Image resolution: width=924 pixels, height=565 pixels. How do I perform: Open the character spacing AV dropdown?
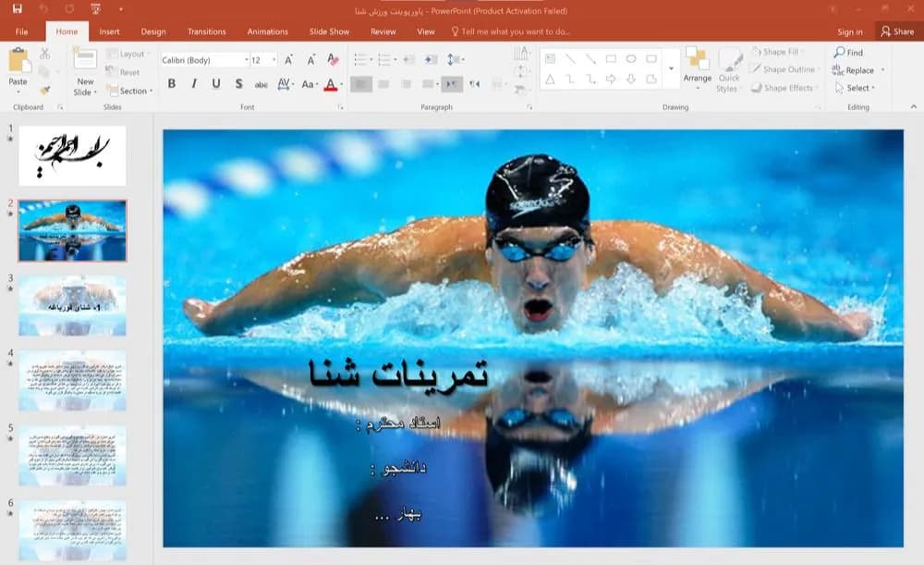[x=286, y=84]
